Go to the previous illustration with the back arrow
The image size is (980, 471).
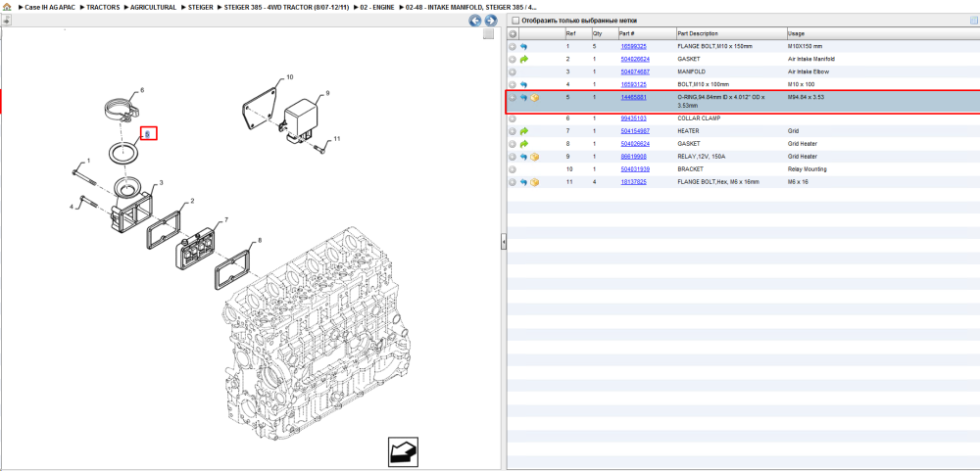(x=475, y=21)
